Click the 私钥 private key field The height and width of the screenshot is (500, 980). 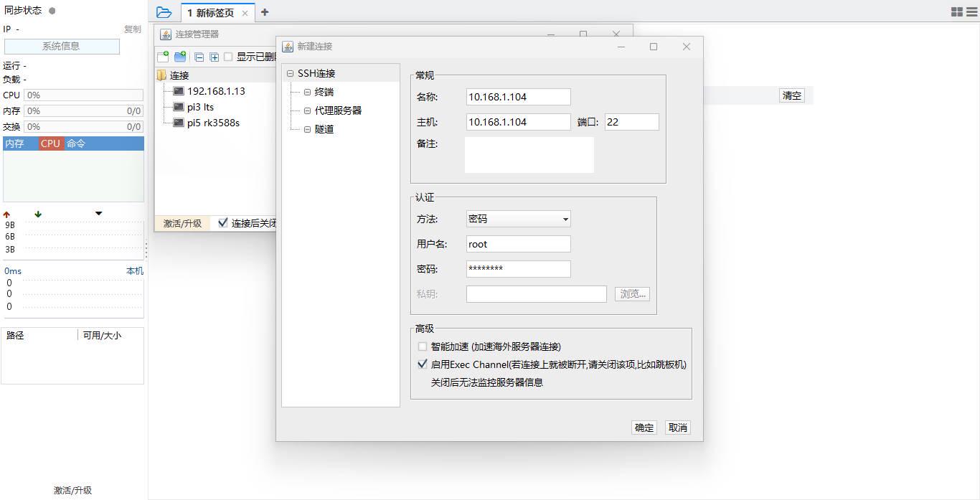[536, 294]
